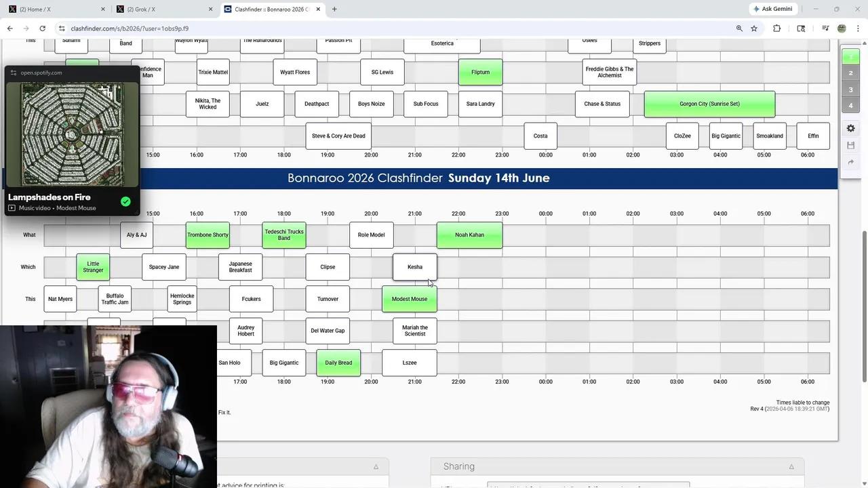The height and width of the screenshot is (488, 868).
Task: Close the Grok / X tab
Action: pyautogui.click(x=210, y=9)
